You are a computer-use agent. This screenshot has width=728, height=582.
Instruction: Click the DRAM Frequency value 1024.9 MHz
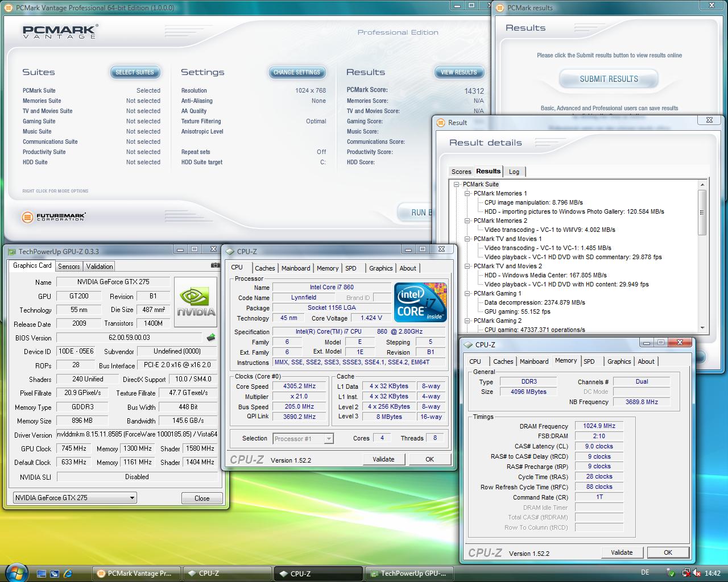click(x=599, y=426)
